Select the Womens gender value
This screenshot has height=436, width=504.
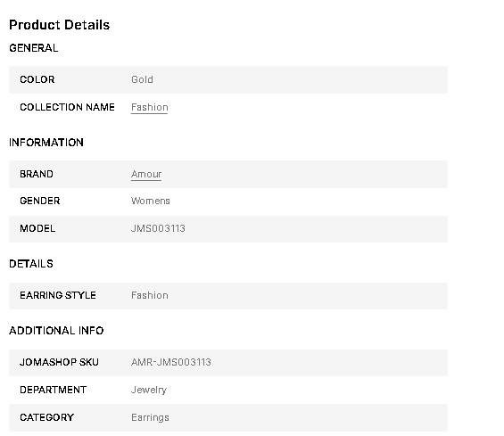tap(151, 201)
